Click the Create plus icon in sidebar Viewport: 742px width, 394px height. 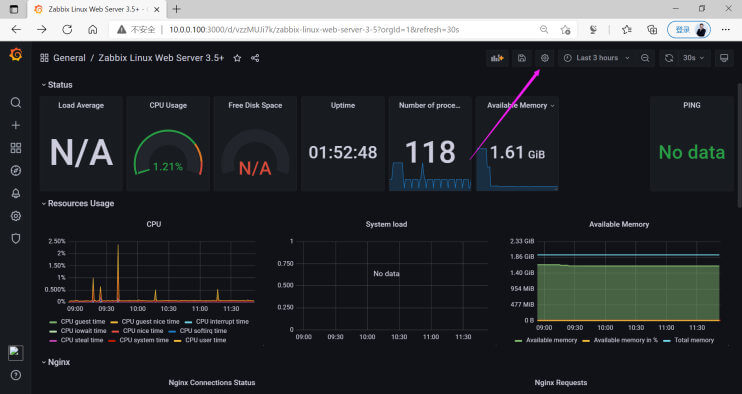coord(16,125)
